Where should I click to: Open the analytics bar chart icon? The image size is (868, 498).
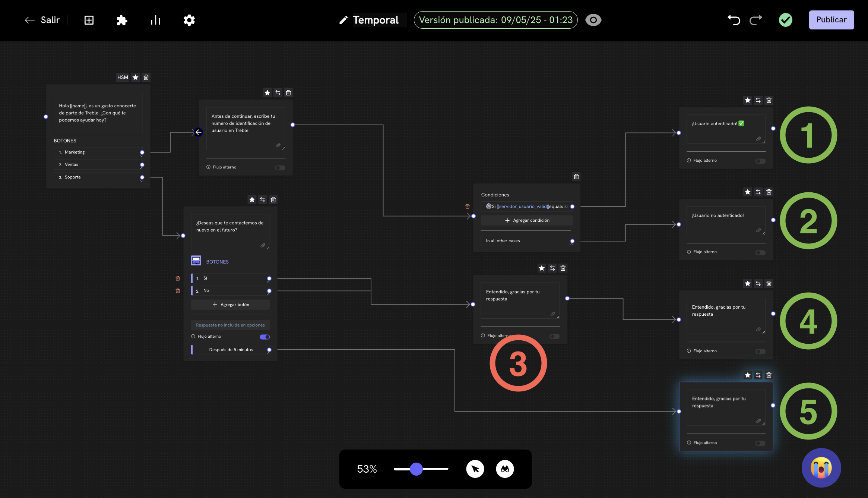156,20
